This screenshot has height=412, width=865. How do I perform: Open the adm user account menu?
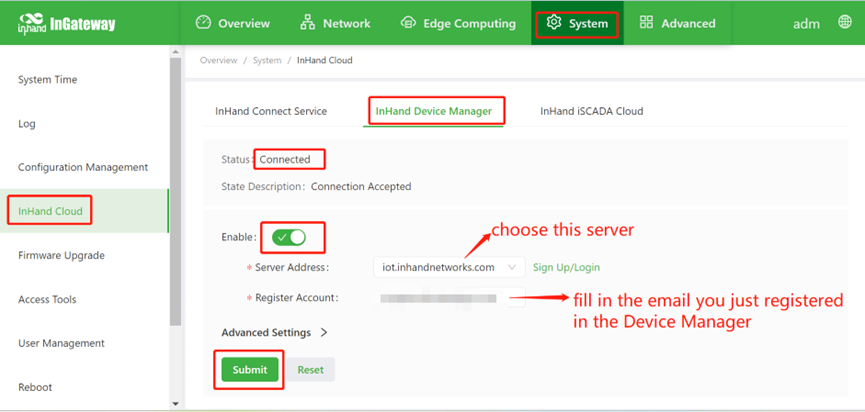tap(807, 24)
